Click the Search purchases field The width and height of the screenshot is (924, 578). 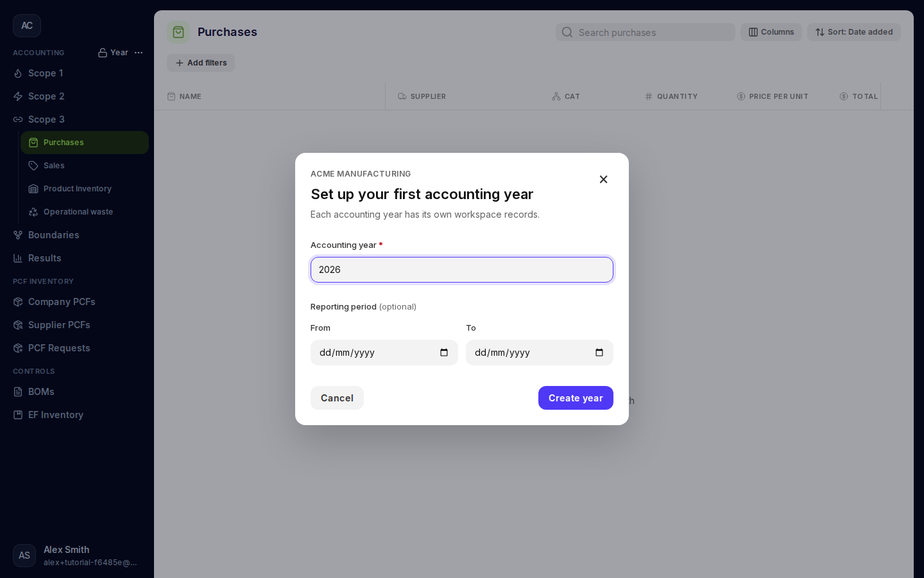(646, 32)
